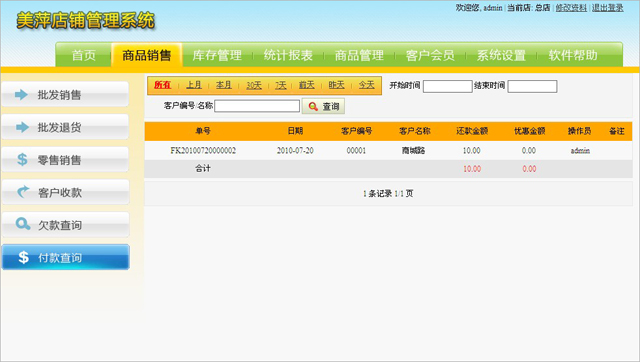Click the 备注 column header
Viewport: 640px width, 362px height.
[616, 131]
